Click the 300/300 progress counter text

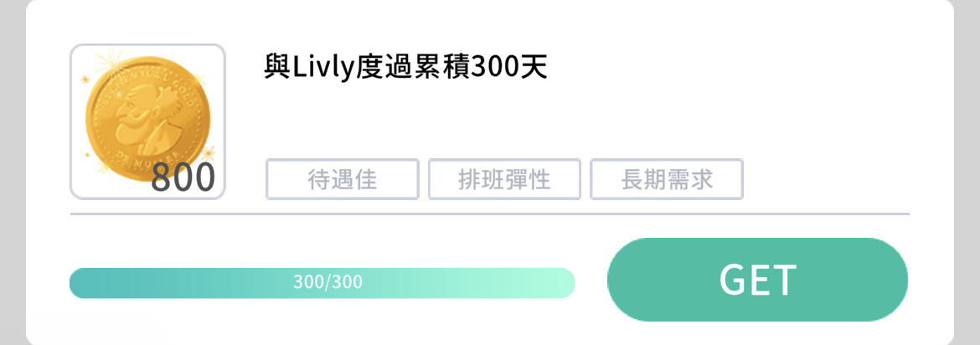(328, 282)
